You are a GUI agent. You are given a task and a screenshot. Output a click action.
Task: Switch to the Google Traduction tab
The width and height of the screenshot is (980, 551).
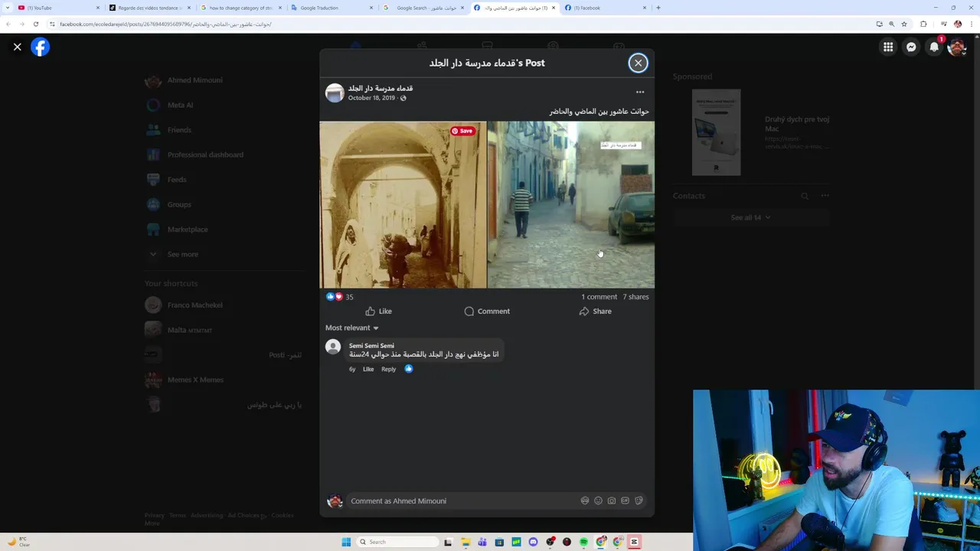pos(331,8)
